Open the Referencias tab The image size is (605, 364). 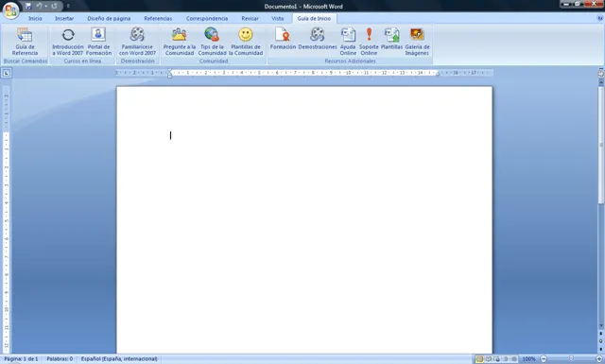(x=158, y=19)
